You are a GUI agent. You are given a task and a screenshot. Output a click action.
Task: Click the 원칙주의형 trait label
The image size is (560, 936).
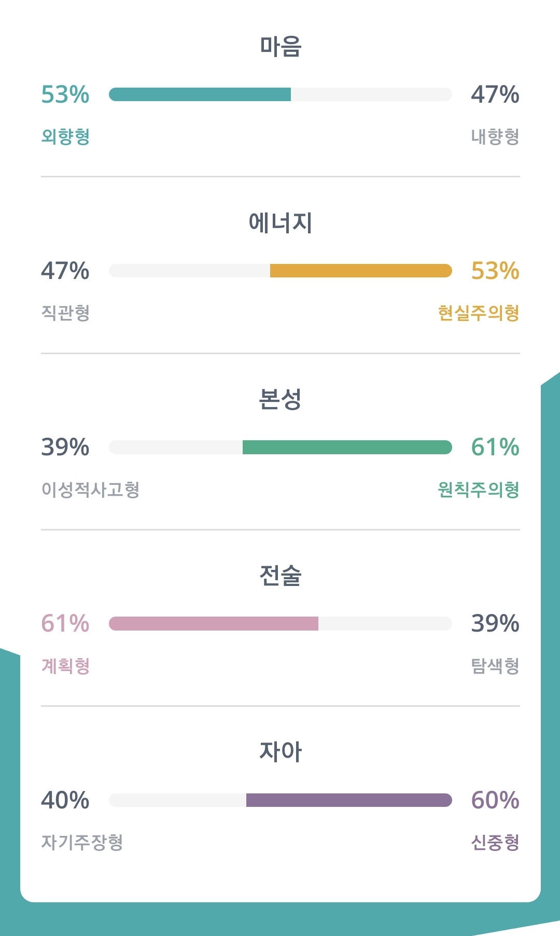click(x=479, y=489)
